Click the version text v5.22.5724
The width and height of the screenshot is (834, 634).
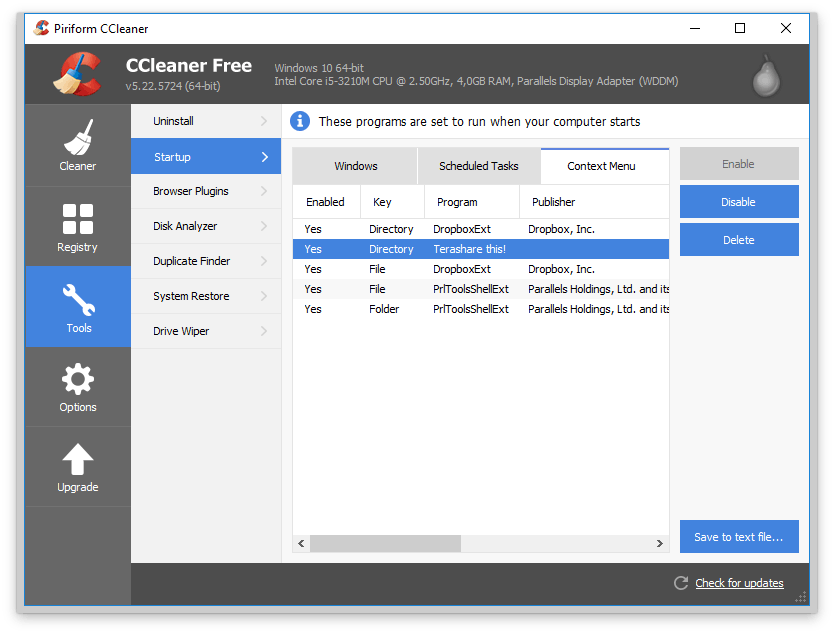click(x=173, y=86)
